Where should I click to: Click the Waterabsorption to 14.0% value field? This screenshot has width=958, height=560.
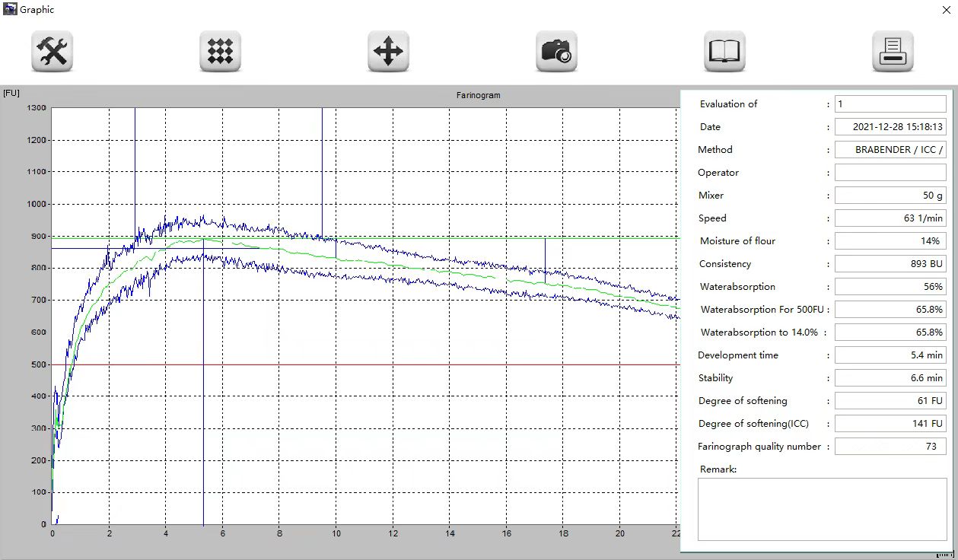[x=890, y=332]
